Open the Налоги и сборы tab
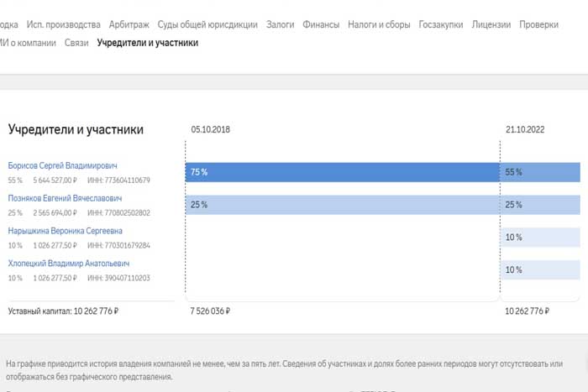The width and height of the screenshot is (588, 392). (379, 25)
